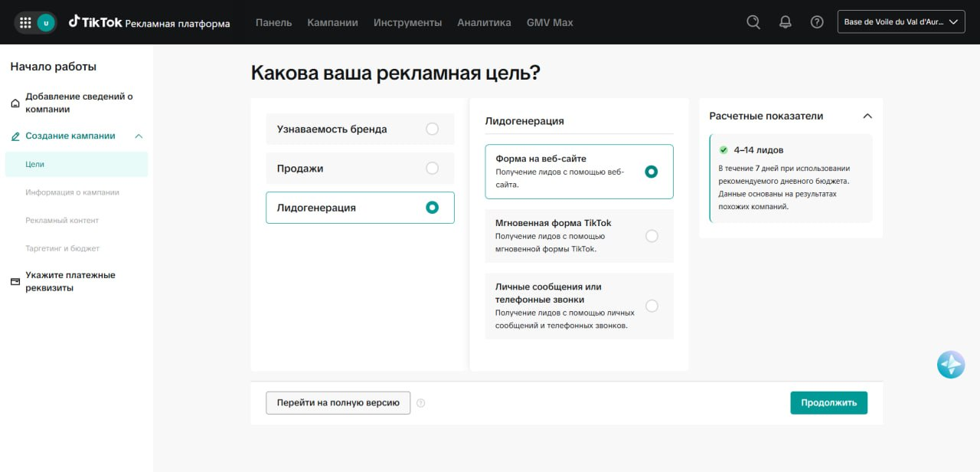Click the teal user avatar icon
Screen dimensions: 980x472
(46, 23)
